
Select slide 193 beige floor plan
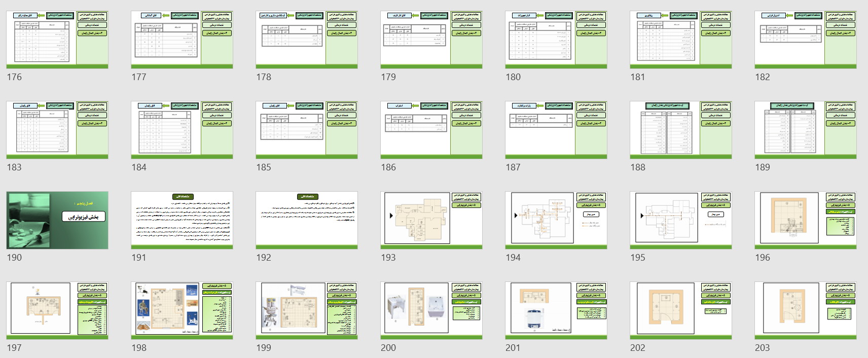click(x=431, y=221)
